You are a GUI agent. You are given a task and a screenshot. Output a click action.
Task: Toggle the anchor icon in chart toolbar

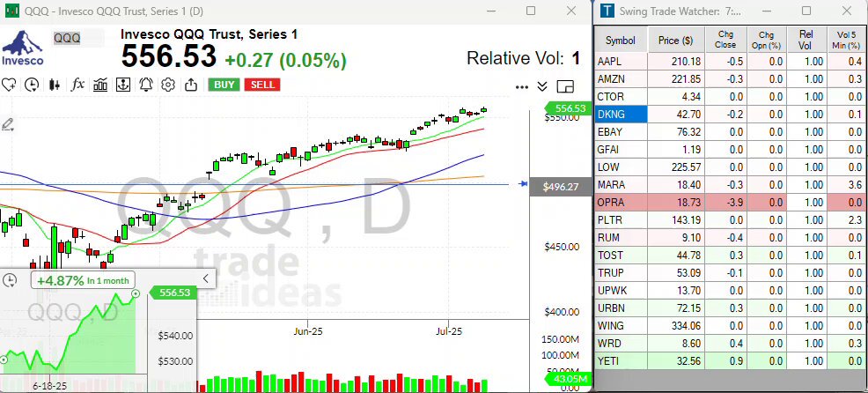point(123,85)
